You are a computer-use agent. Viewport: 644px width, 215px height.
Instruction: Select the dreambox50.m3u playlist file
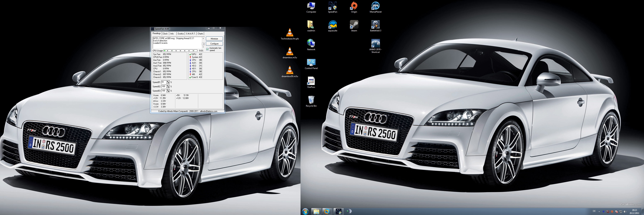[x=290, y=72]
